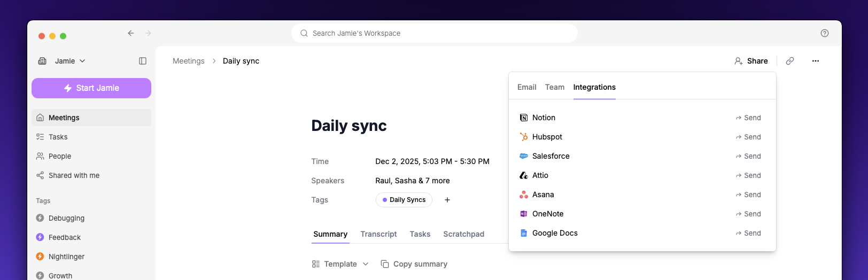868x280 pixels.
Task: Switch to the Team tab
Action: 555,87
